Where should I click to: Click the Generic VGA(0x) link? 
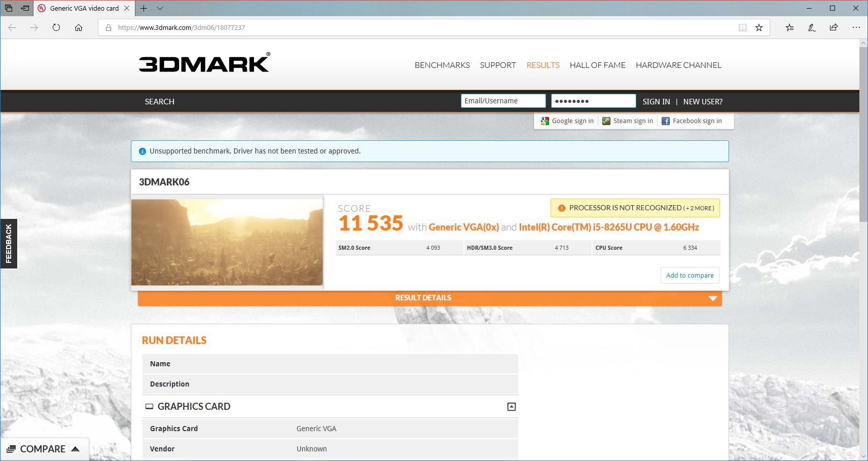click(464, 227)
